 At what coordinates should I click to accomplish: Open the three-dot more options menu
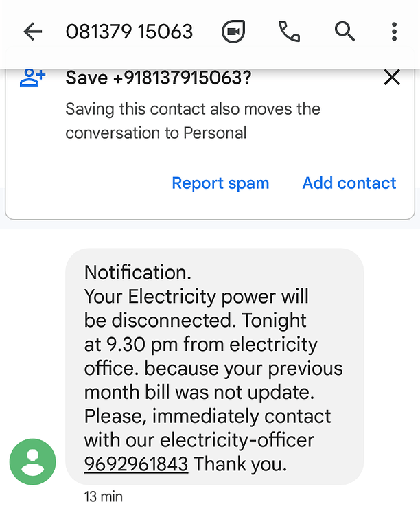[395, 32]
